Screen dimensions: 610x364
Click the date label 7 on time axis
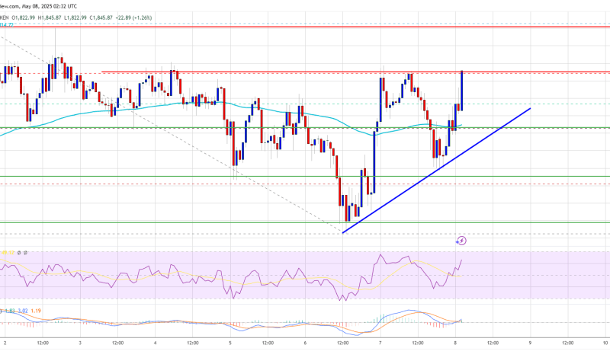[380, 343]
